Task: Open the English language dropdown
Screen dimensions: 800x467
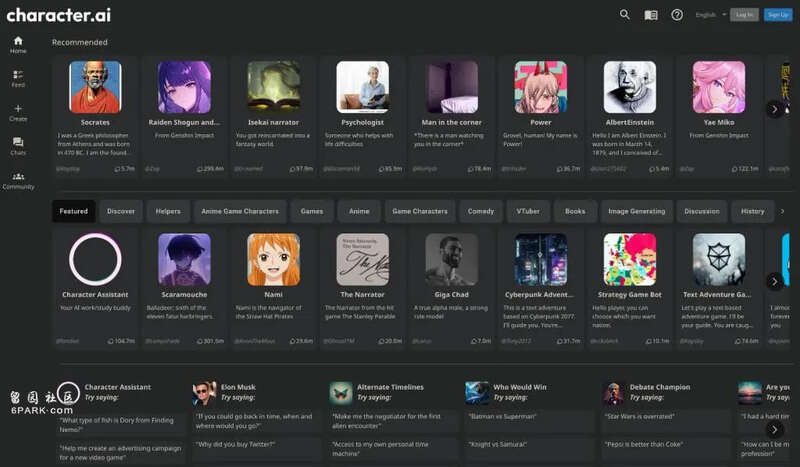Action: coord(710,15)
